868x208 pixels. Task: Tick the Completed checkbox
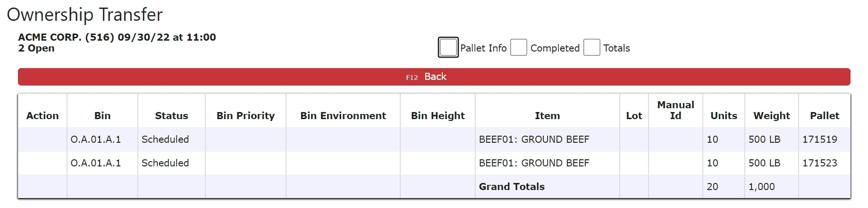click(518, 47)
